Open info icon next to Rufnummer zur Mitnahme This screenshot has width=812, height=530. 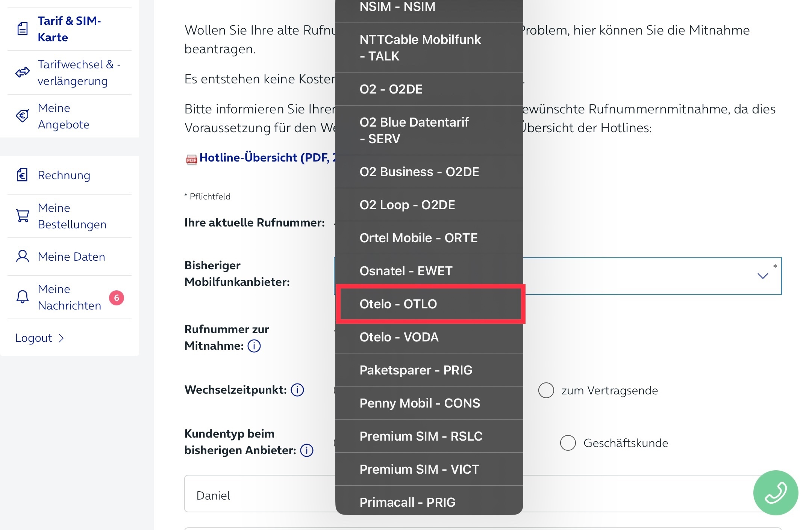(254, 346)
